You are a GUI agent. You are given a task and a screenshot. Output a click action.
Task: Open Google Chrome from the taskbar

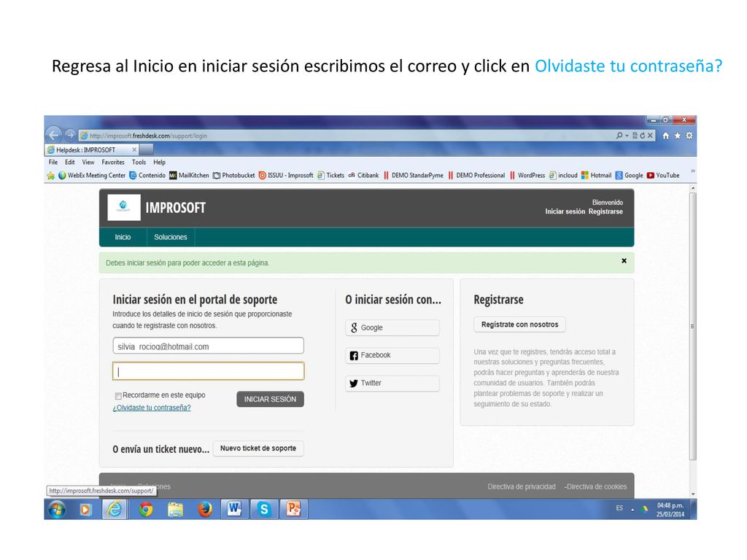tap(146, 510)
